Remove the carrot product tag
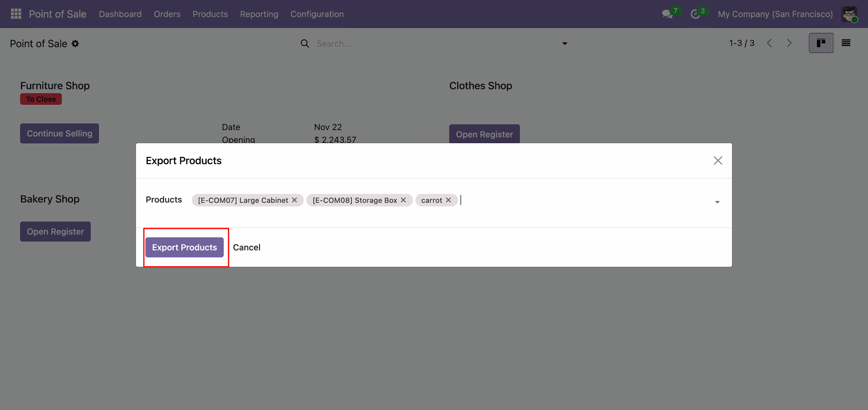Image resolution: width=868 pixels, height=410 pixels. coord(448,200)
